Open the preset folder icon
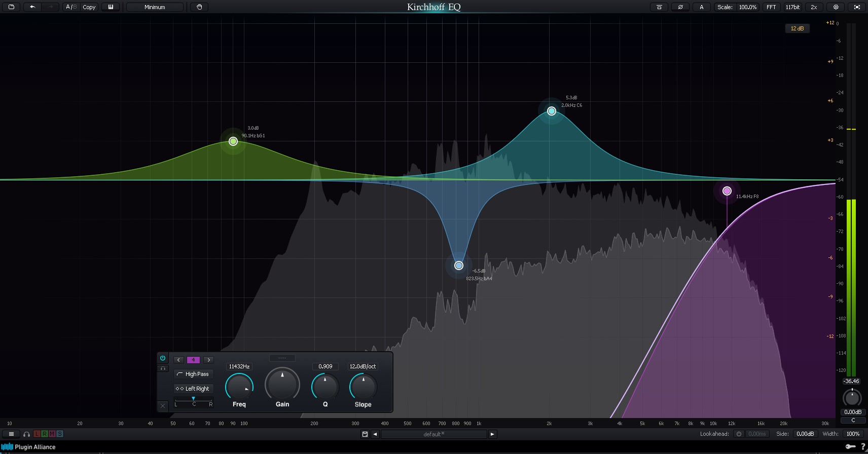The width and height of the screenshot is (868, 454). [11, 7]
